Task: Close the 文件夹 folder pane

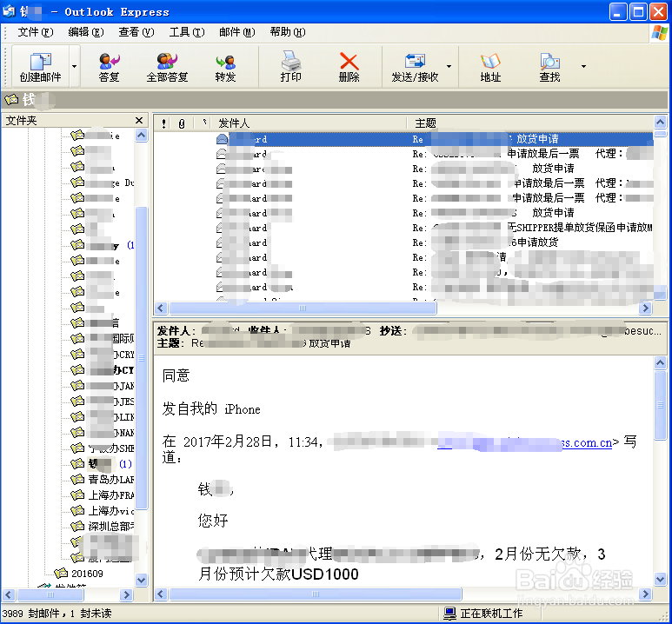Action: (139, 121)
